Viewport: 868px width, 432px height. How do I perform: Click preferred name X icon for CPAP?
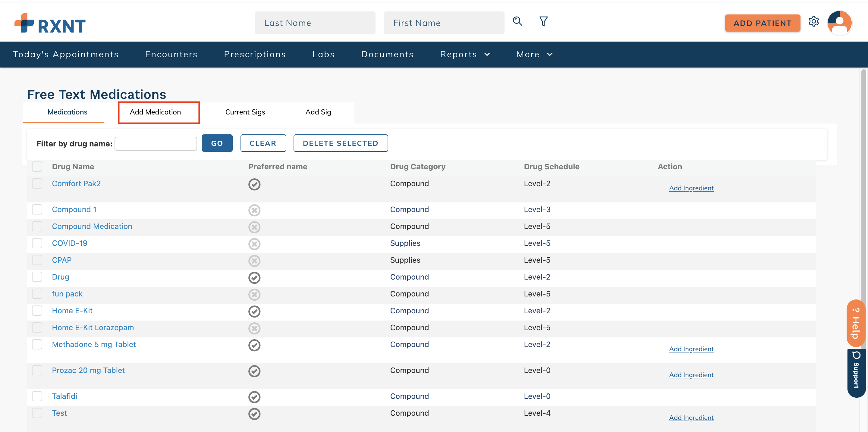[254, 261]
